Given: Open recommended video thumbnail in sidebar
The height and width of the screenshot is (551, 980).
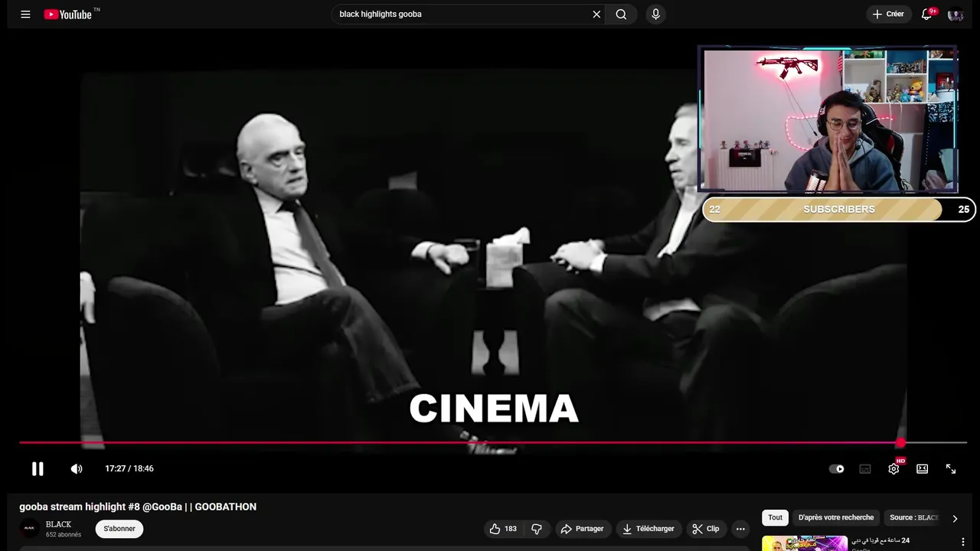Looking at the screenshot, I should click(805, 543).
